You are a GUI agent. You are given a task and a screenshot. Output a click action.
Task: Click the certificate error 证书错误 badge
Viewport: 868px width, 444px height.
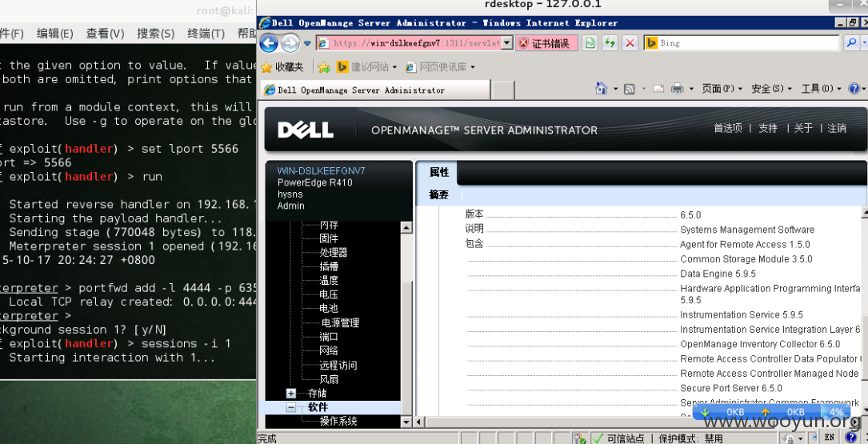click(546, 43)
